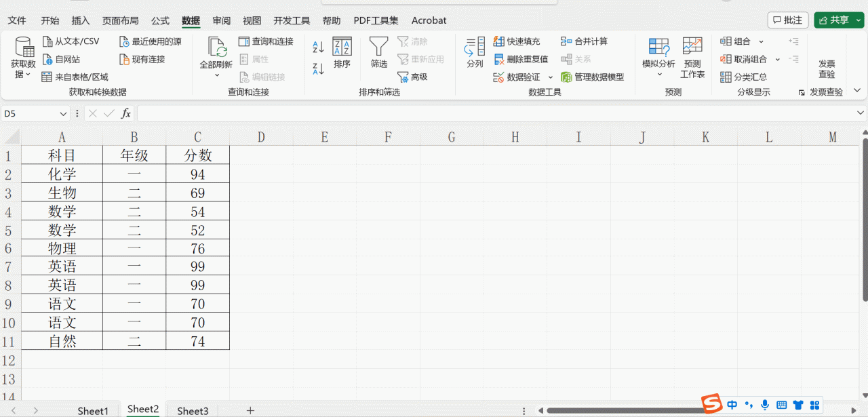This screenshot has height=417, width=868.
Task: Click 数据验证 (Data Validation) button
Action: pos(517,77)
